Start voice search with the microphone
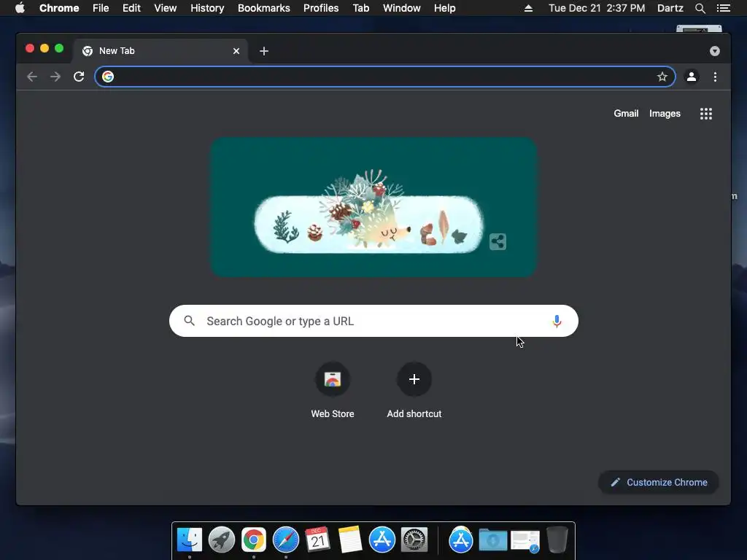 (557, 322)
